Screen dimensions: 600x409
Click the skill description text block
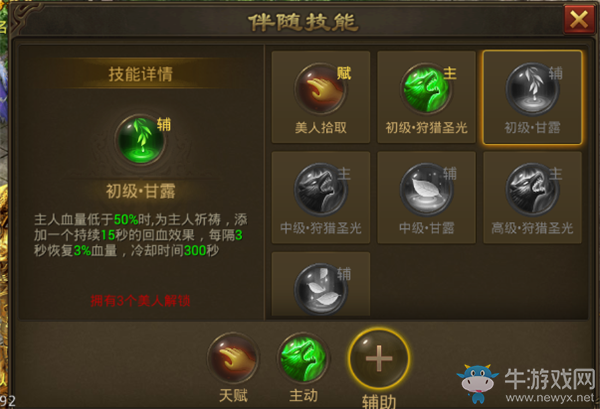click(x=140, y=235)
